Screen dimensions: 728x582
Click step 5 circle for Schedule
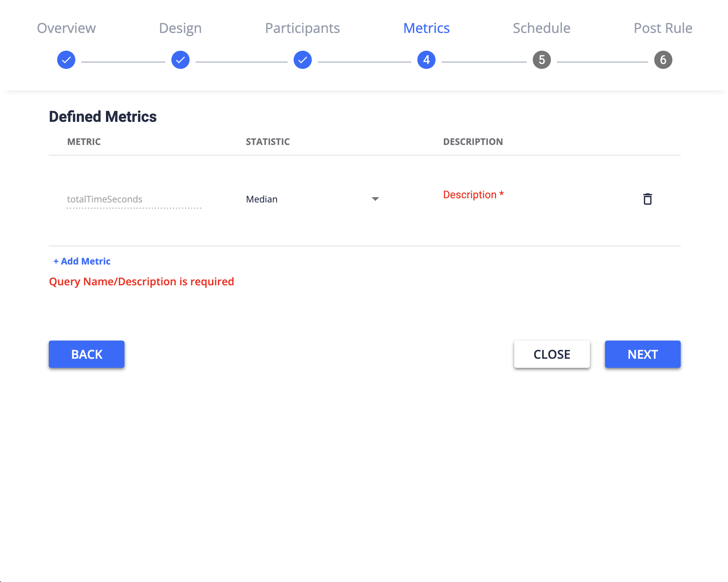[541, 59]
